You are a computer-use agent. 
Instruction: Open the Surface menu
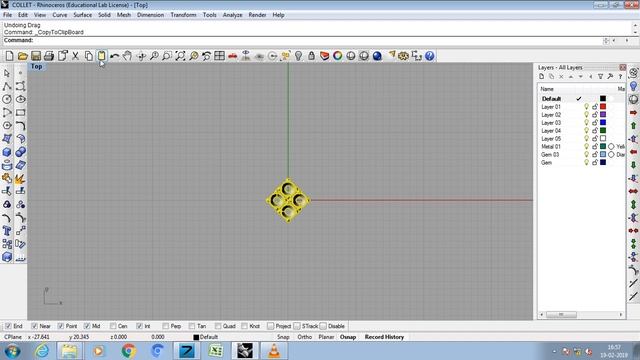tap(82, 15)
